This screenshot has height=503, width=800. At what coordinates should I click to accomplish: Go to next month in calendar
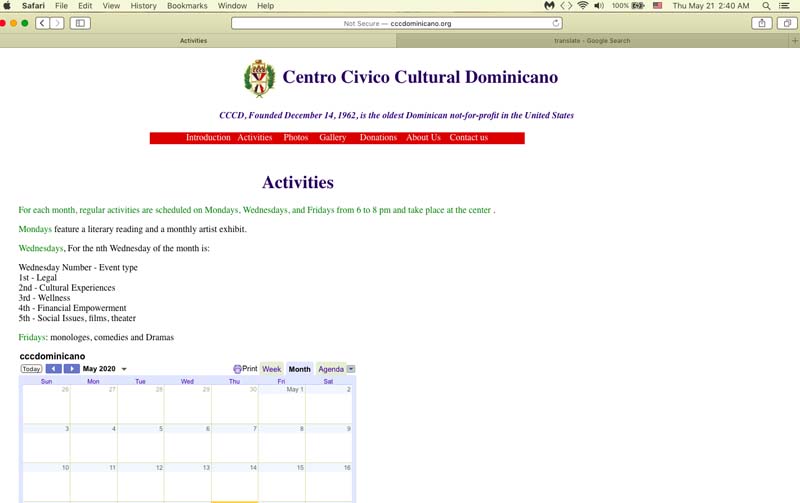click(72, 369)
